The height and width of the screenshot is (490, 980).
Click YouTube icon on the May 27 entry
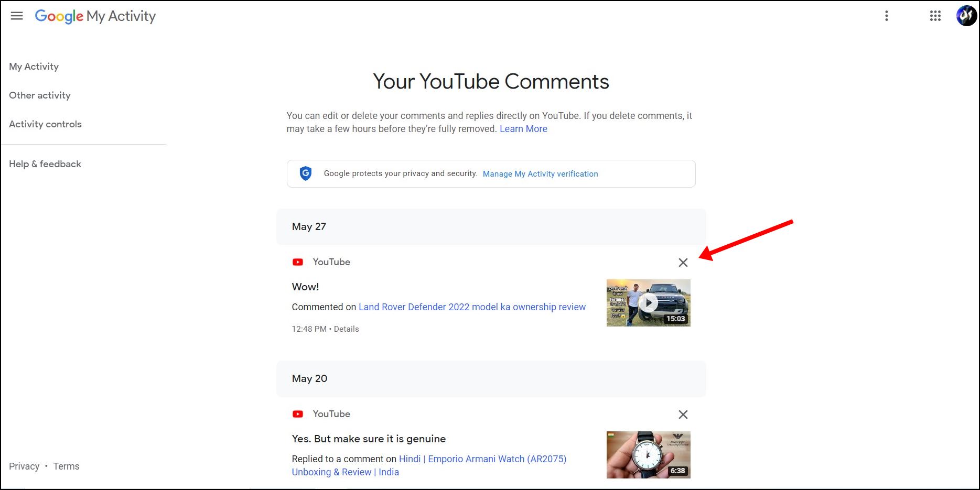(x=298, y=262)
